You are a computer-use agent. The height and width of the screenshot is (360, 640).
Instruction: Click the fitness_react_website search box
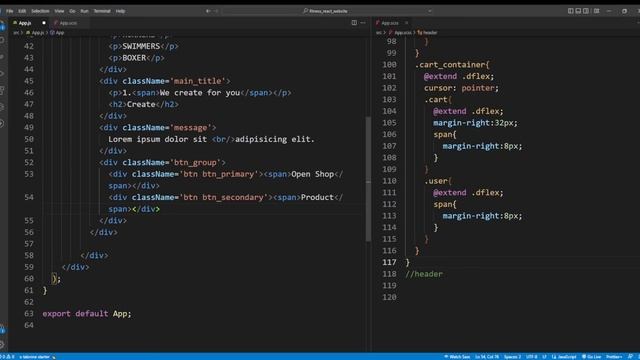[325, 11]
